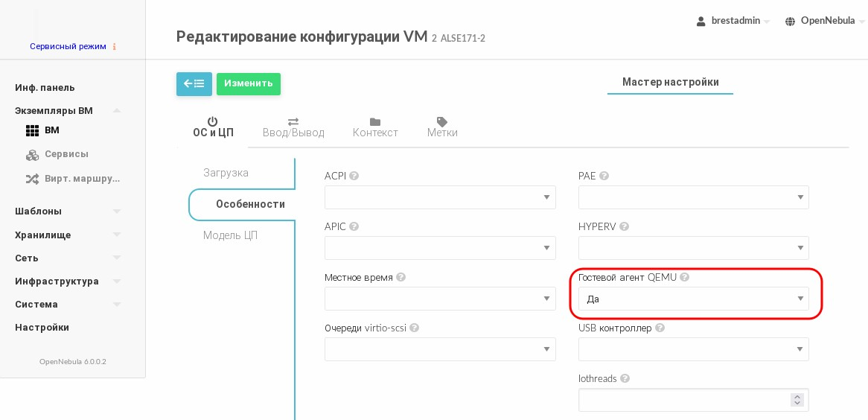Open the Местное время dropdown
868x420 pixels.
(440, 299)
